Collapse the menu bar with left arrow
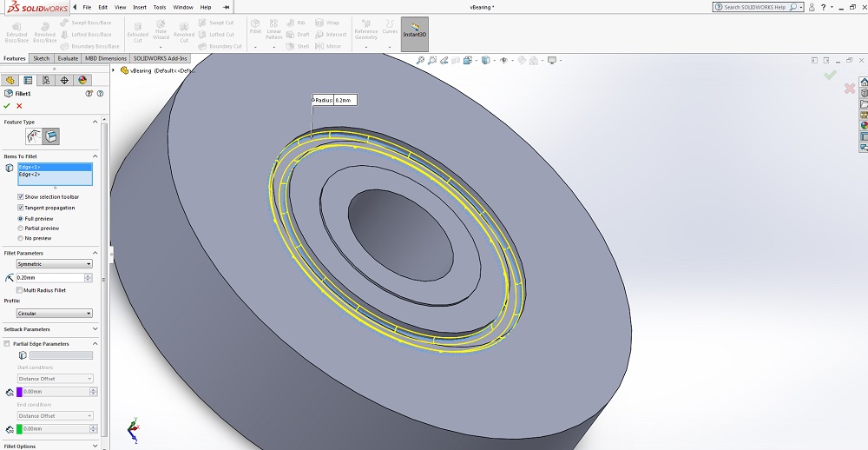The height and width of the screenshot is (450, 868). [76, 7]
